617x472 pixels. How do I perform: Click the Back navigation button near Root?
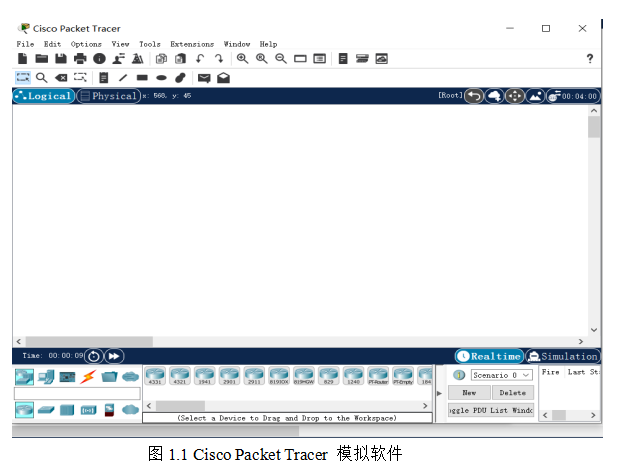pos(474,96)
